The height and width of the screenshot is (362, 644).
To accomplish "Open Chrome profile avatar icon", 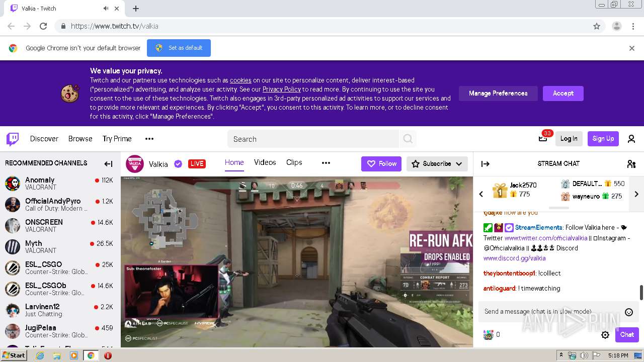I will click(x=616, y=26).
